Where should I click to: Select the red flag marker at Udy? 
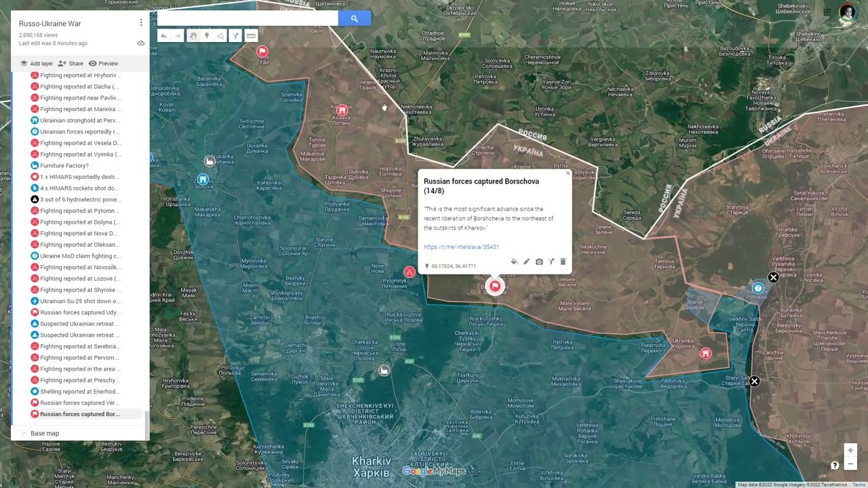point(262,52)
